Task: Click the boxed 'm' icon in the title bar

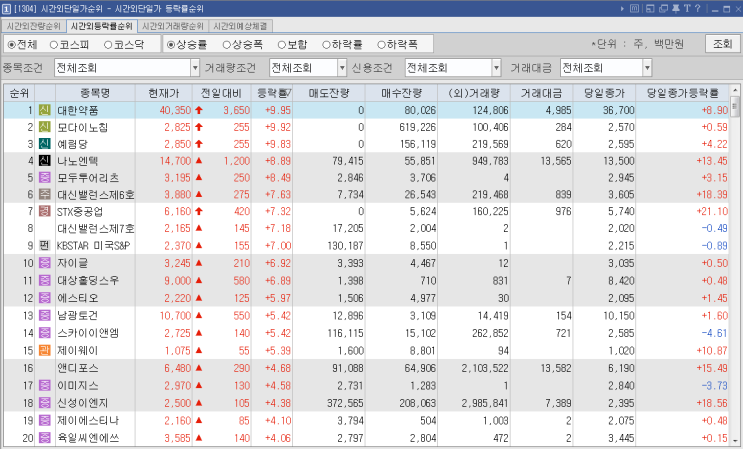Action: click(634, 9)
